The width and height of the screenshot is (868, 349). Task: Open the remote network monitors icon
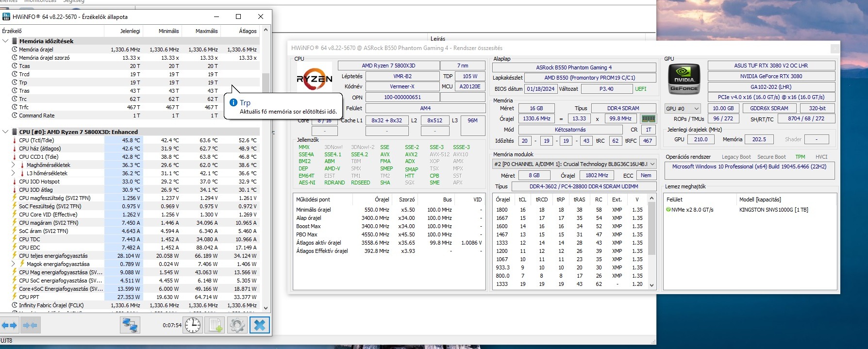(130, 325)
